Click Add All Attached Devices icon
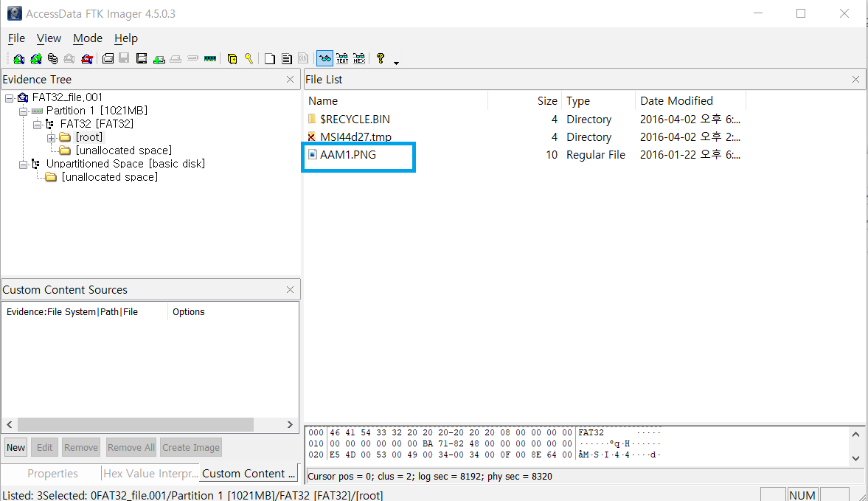The image size is (868, 501). pyautogui.click(x=36, y=59)
